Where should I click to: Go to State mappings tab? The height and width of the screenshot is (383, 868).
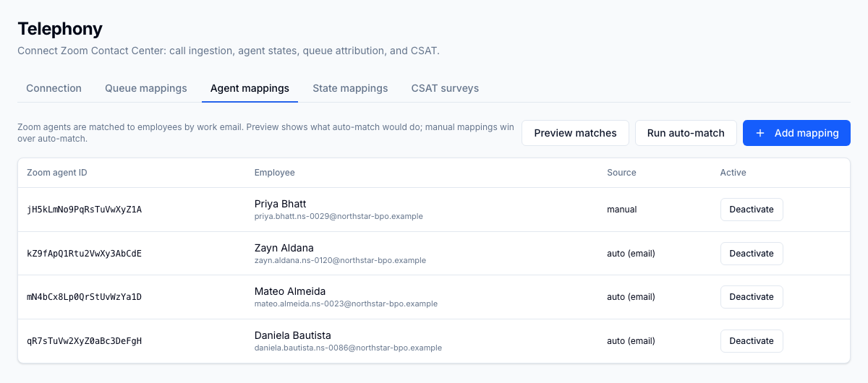(x=350, y=88)
